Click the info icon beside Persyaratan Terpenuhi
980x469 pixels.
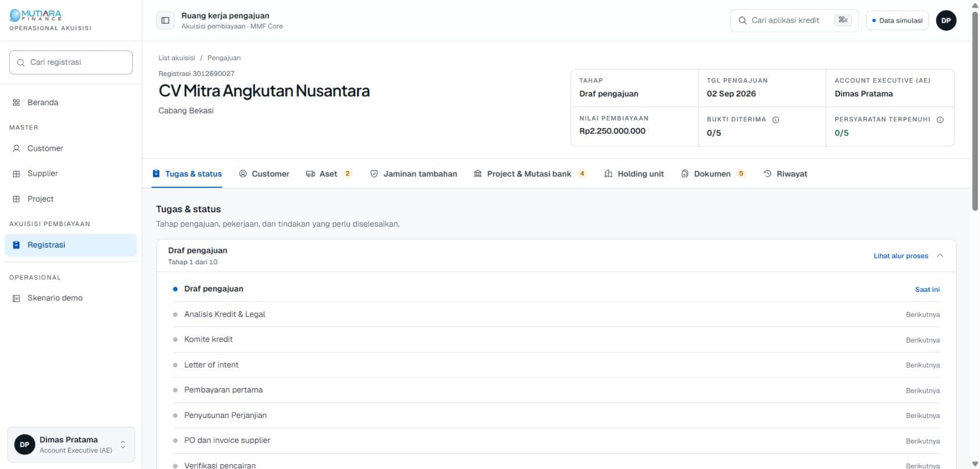[x=940, y=119]
